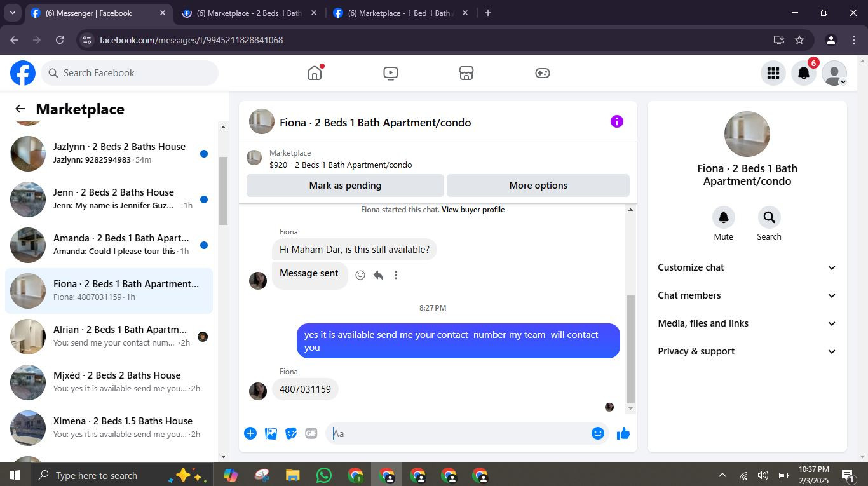This screenshot has width=868, height=486.
Task: Open Facebook home via logo
Action: pyautogui.click(x=23, y=73)
